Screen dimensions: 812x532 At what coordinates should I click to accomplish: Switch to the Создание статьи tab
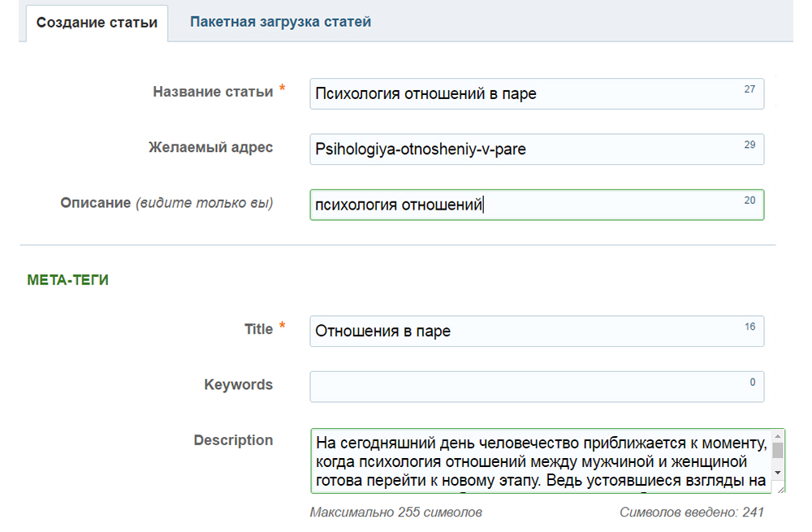point(97,23)
